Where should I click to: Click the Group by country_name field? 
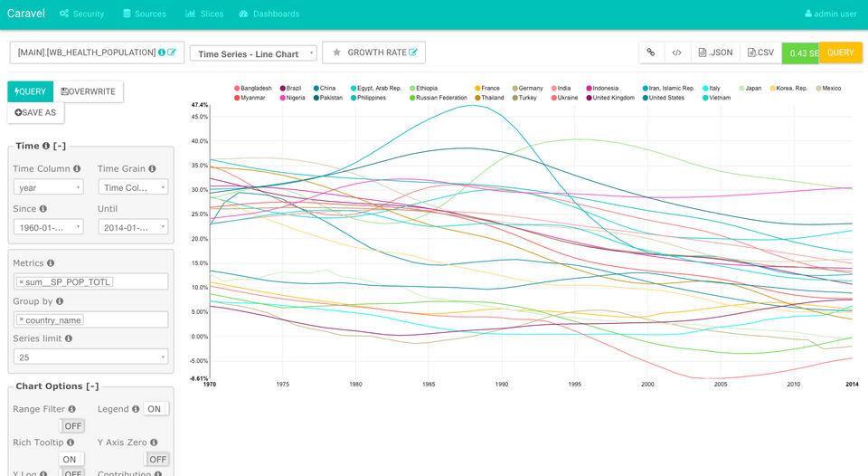tap(90, 319)
